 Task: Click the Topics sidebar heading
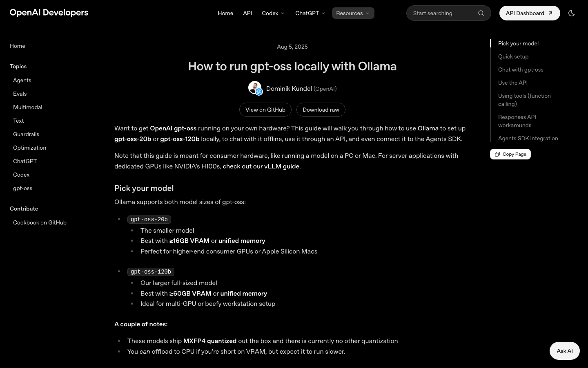(18, 66)
